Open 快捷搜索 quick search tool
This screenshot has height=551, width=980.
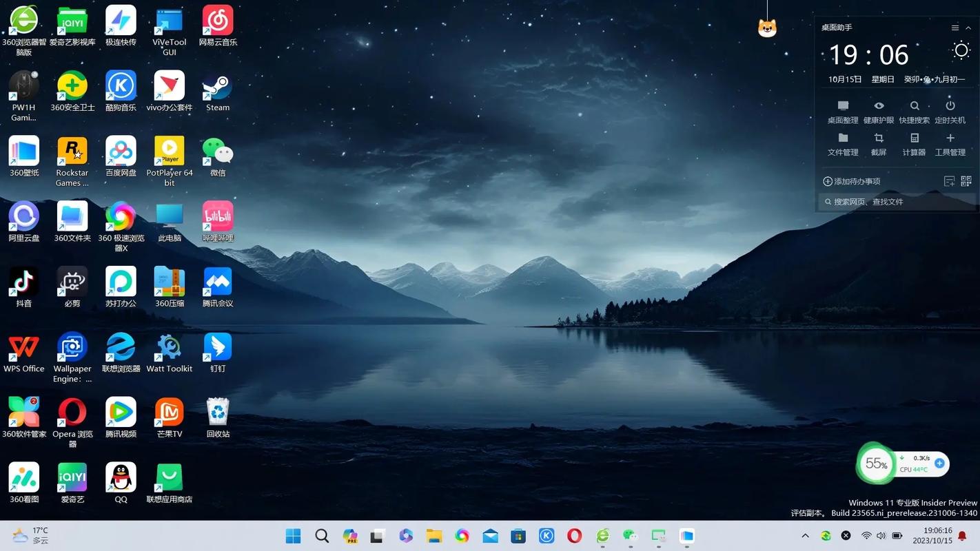[x=915, y=112]
